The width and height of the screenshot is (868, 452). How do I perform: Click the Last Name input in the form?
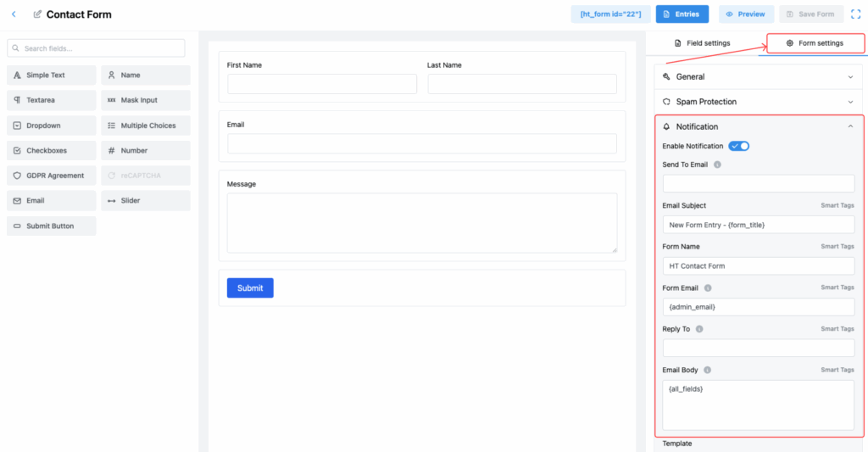[x=522, y=84]
